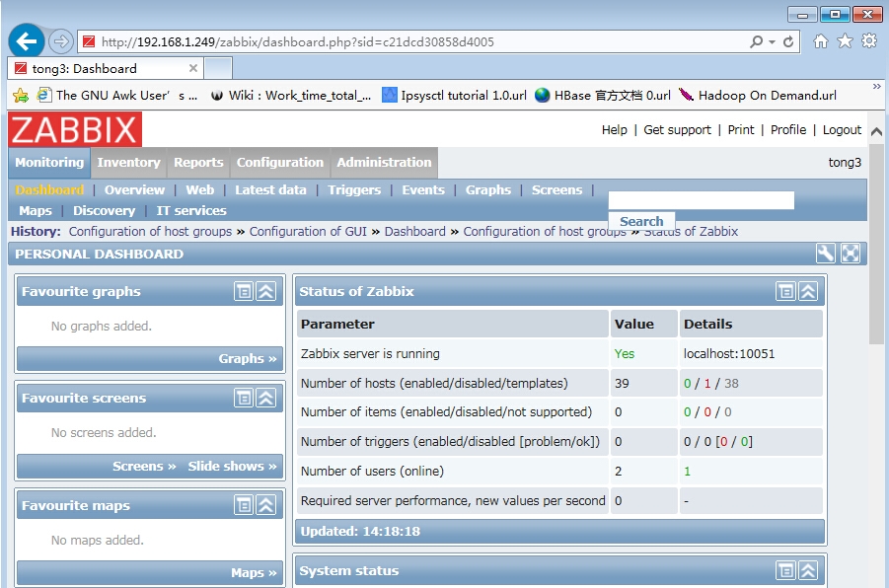The height and width of the screenshot is (588, 889).
Task: Open Wiki Work_time_total bookmark
Action: [x=291, y=96]
